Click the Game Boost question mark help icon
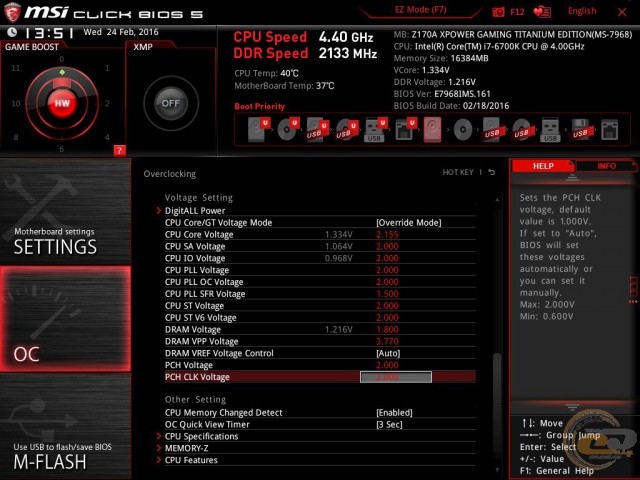640x480 pixels. tap(119, 151)
